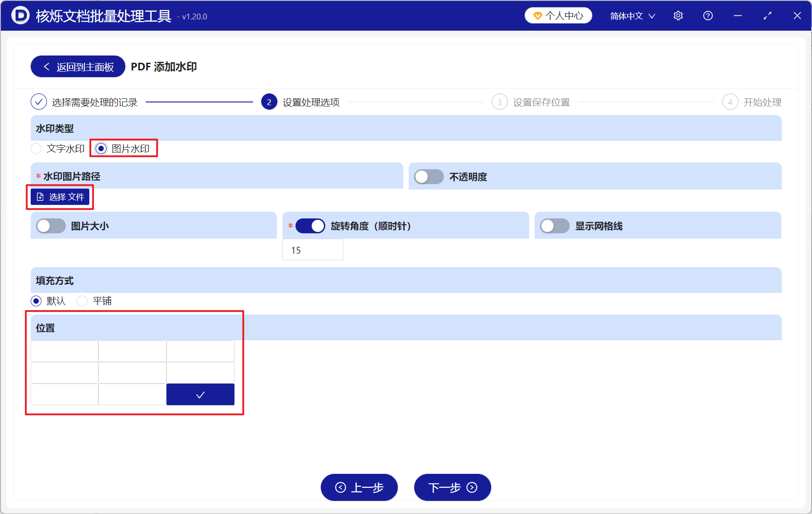Click step 3 设置保存位置 indicator
812x514 pixels.
[x=499, y=102]
